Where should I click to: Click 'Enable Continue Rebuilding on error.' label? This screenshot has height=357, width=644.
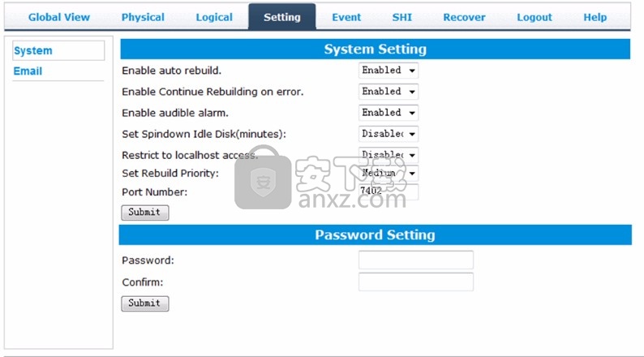tap(213, 92)
